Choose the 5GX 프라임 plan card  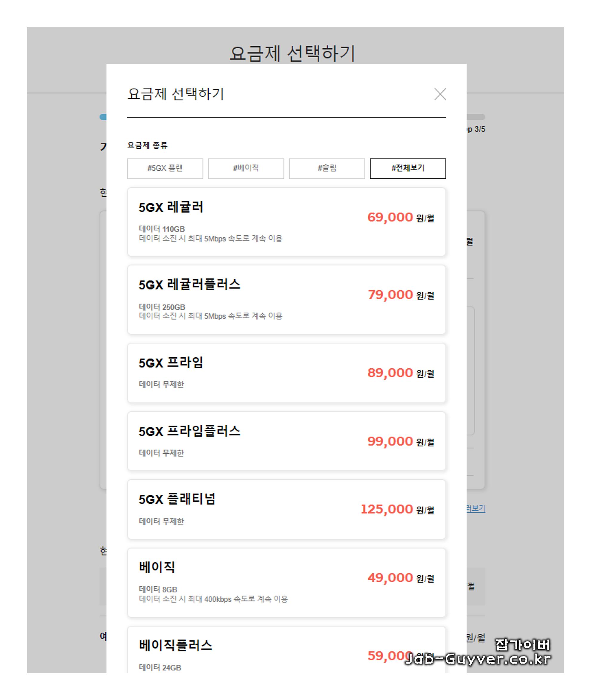pos(287,373)
